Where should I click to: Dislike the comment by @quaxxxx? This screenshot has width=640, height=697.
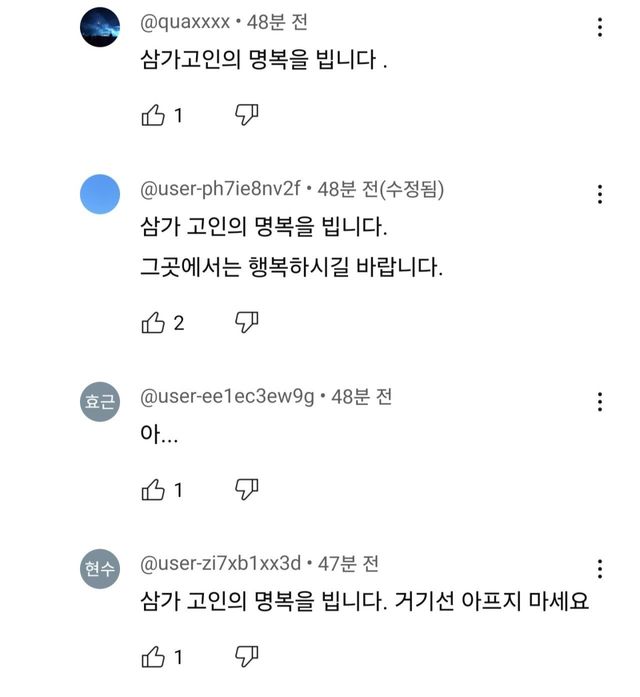point(246,115)
